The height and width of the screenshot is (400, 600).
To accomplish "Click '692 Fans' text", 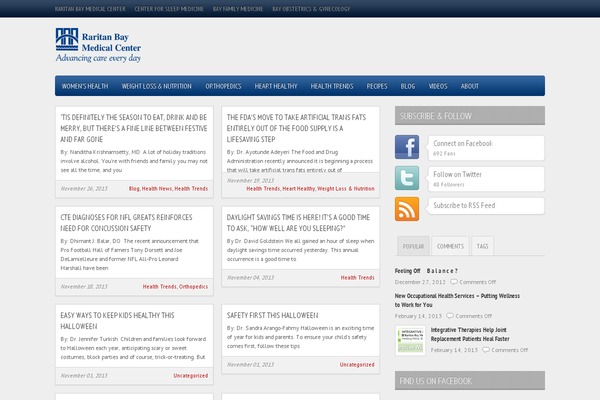I will pos(444,153).
